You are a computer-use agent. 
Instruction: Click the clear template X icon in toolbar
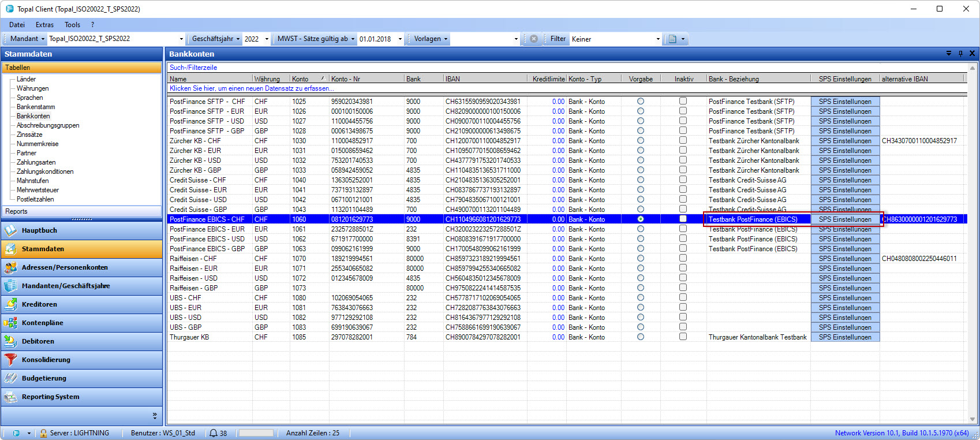(534, 39)
